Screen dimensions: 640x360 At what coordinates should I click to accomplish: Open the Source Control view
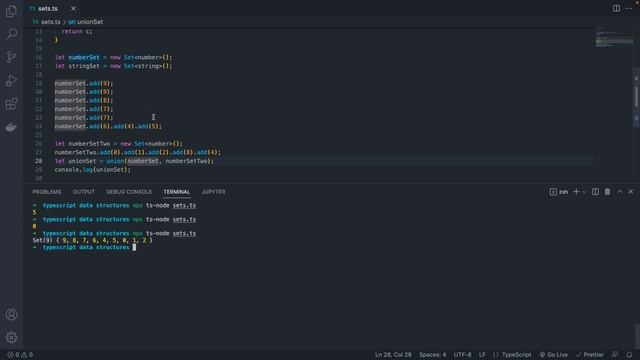(x=11, y=57)
